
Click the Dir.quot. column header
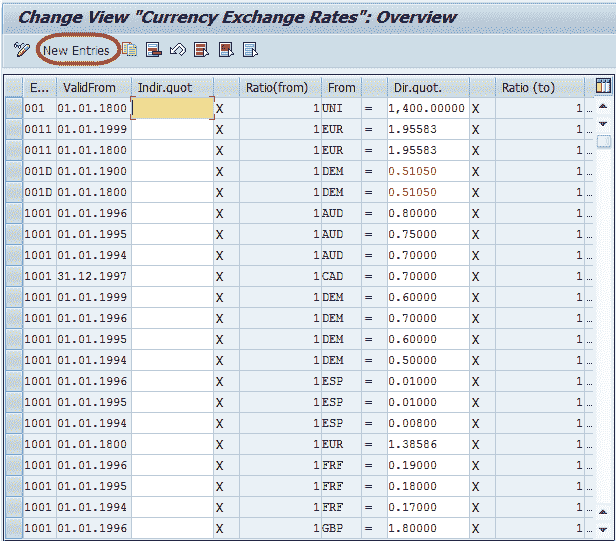(428, 87)
